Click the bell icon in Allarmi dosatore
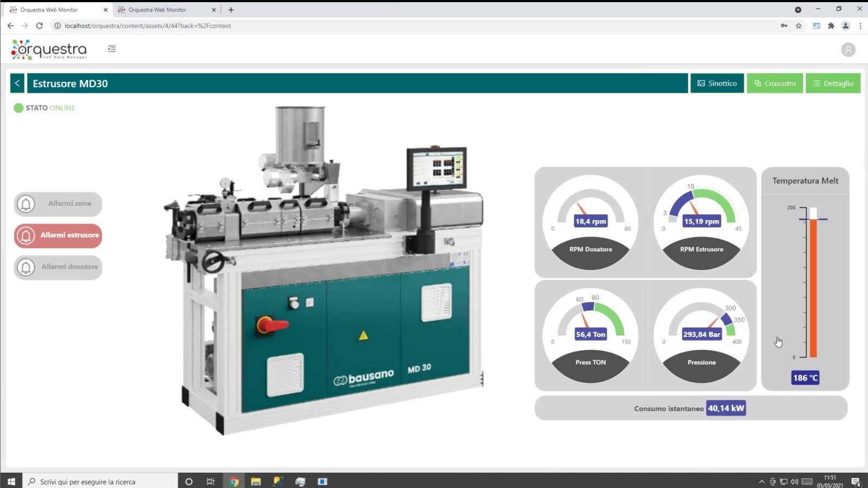The image size is (868, 488). point(26,267)
